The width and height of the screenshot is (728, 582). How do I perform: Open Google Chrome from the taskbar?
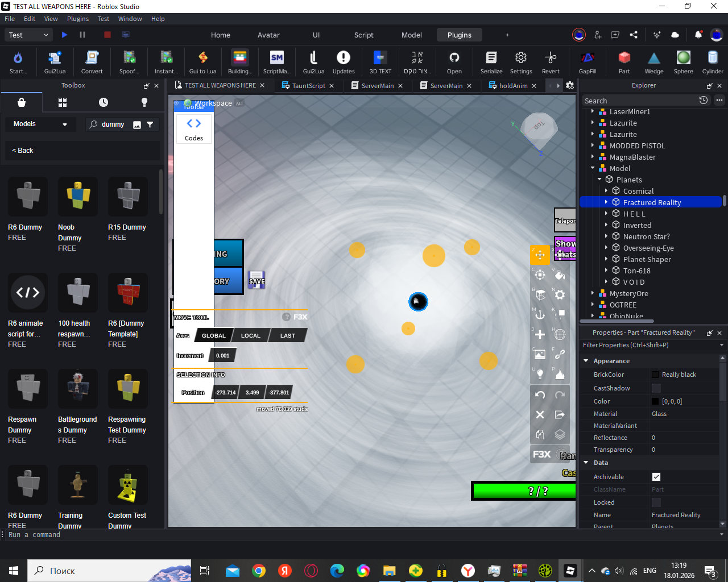point(259,571)
